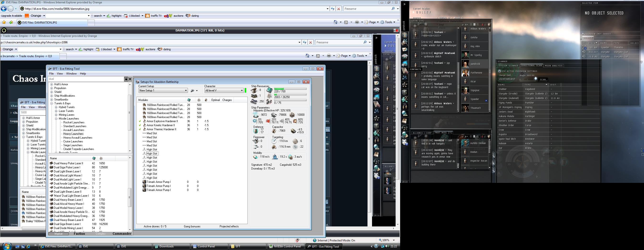644x250 pixels.
Task: Click the powergrid column icon in Modules header
Action: tap(199, 100)
